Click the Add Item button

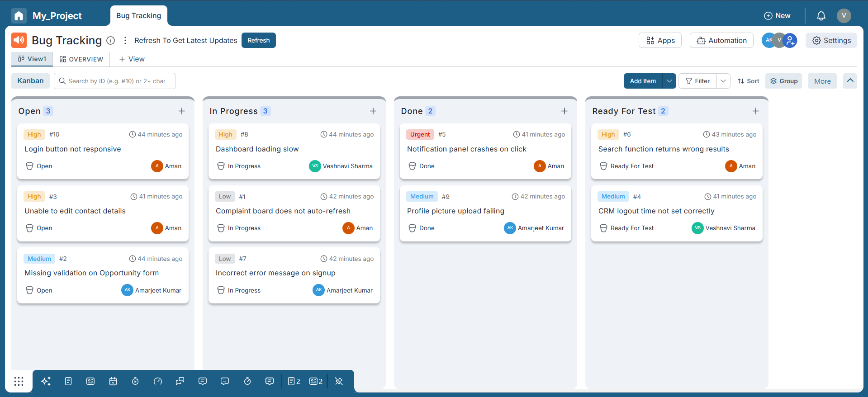pos(643,81)
